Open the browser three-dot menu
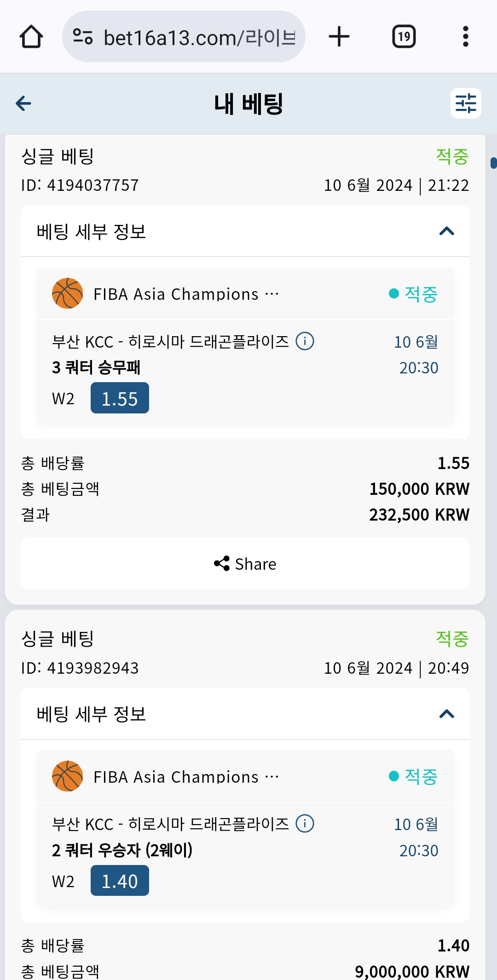Screen dimensions: 497x980 tap(465, 37)
